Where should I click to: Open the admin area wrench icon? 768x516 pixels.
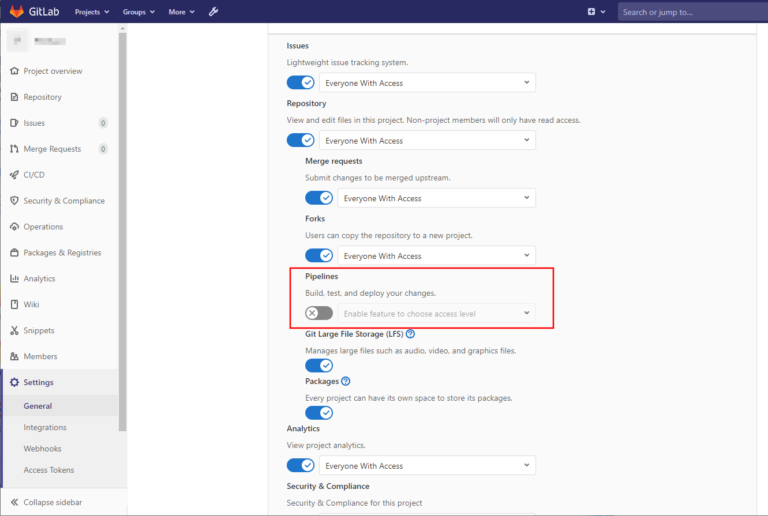point(213,12)
